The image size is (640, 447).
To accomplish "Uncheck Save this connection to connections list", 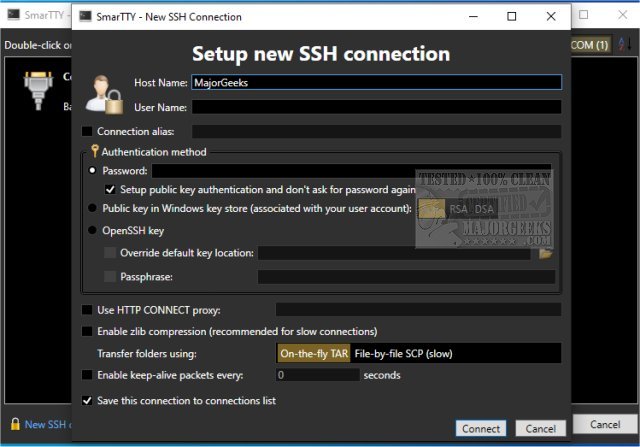I will [x=87, y=400].
